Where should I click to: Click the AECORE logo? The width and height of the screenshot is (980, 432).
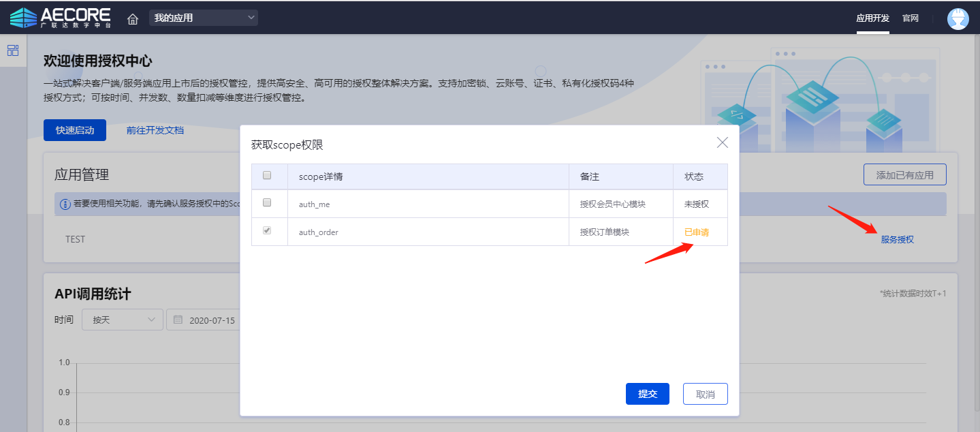[x=60, y=18]
